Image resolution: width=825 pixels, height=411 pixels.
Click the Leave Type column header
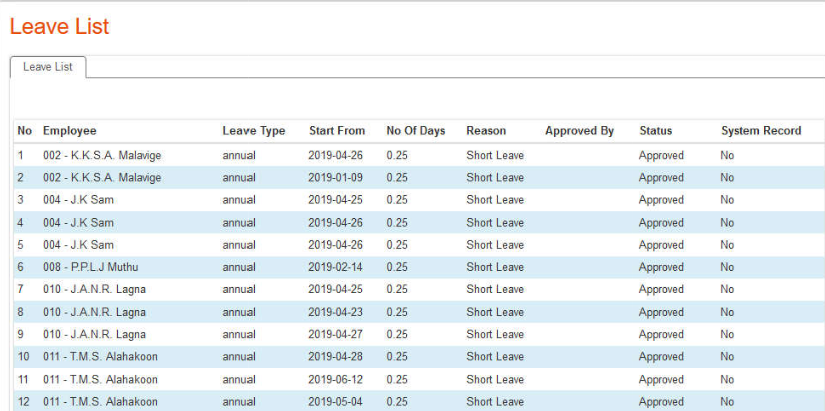click(253, 131)
